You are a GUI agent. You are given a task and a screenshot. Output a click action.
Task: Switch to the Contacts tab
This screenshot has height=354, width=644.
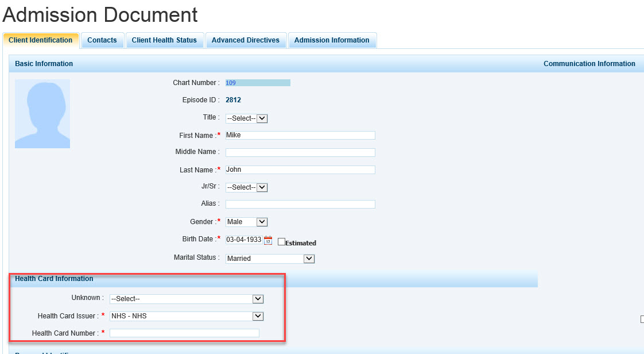(102, 40)
